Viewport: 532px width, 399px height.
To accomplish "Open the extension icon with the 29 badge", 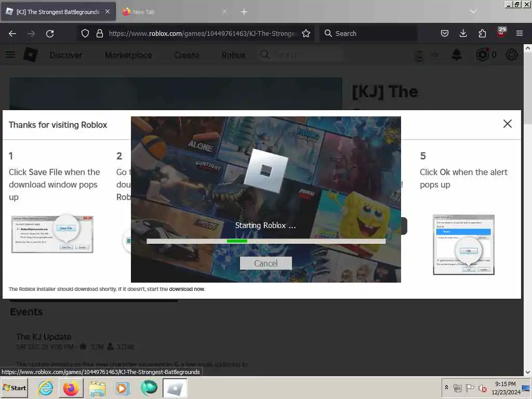I will (501, 32).
